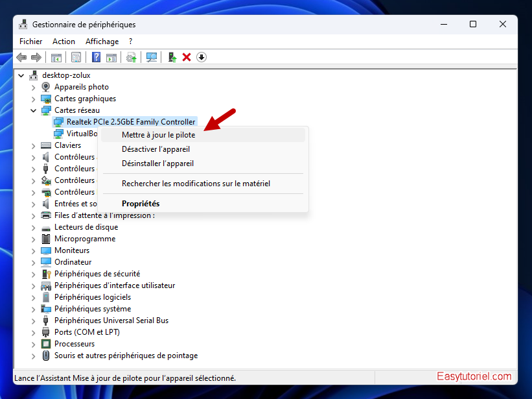
Task: Select the Moniteurs row label
Action: [72, 250]
